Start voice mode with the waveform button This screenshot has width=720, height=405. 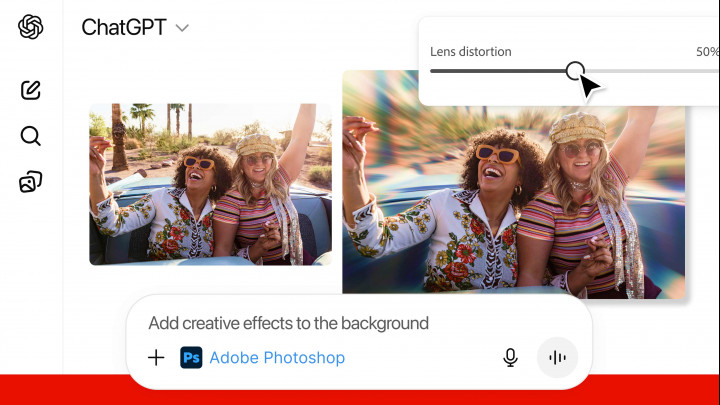click(557, 358)
